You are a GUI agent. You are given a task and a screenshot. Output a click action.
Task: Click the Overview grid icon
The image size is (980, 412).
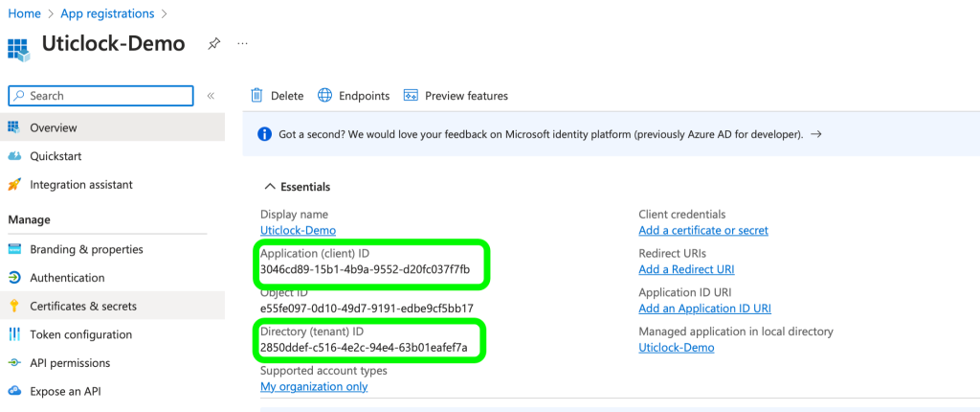coord(14,127)
